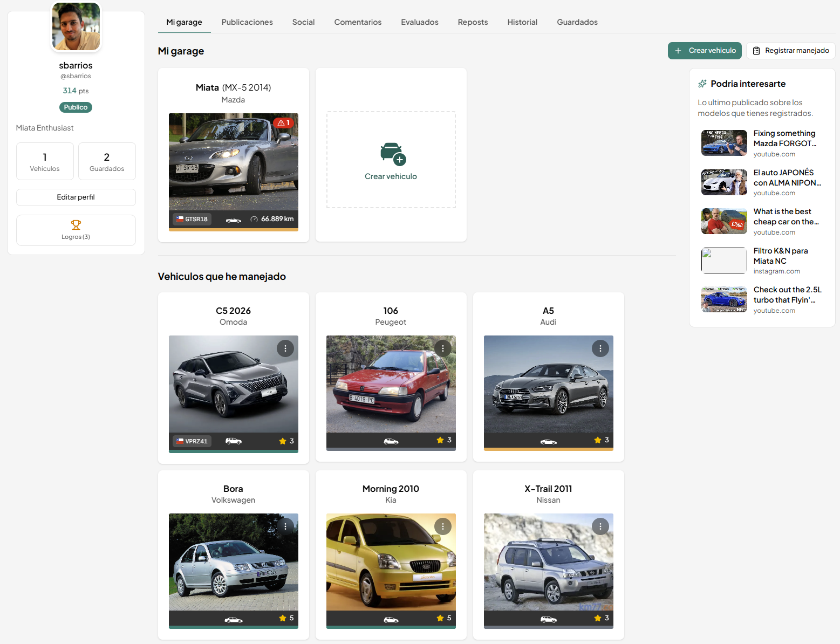Screen dimensions: 840x644
Task: Open the three-dot menu on Nissan X-Trail card
Action: coord(600,526)
